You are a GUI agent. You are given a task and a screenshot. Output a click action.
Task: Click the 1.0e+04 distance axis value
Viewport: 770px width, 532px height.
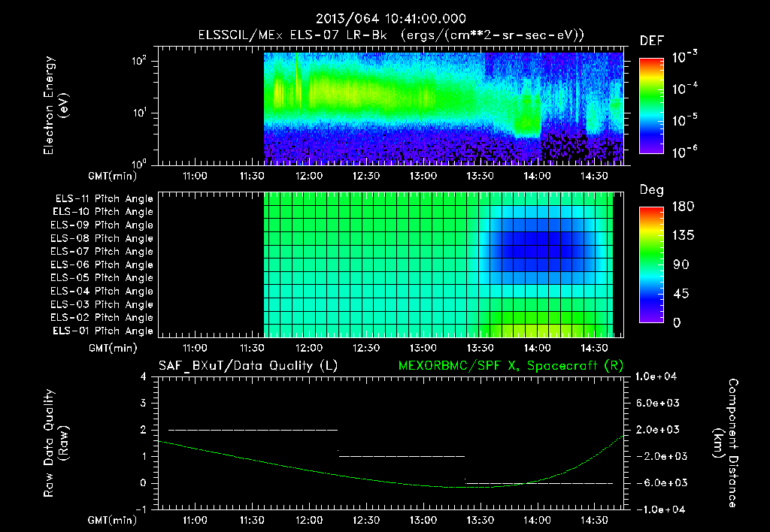(656, 376)
